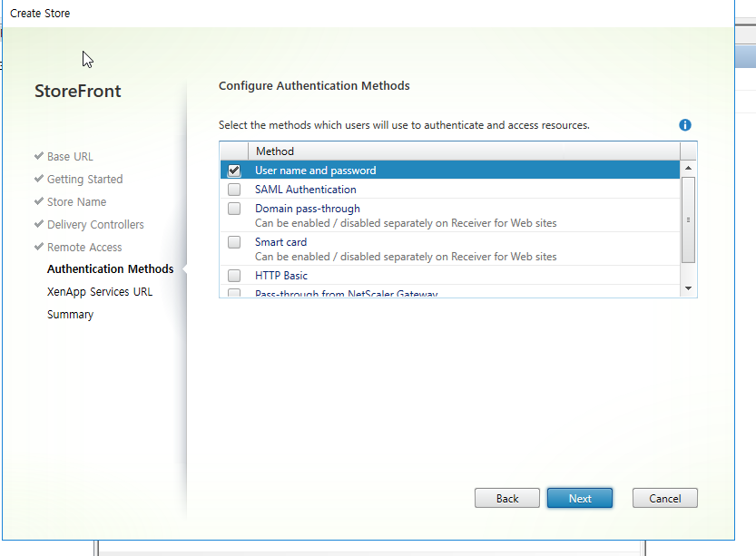Click the method list scroll up arrow
Screen dimensions: 756x556
(x=688, y=168)
